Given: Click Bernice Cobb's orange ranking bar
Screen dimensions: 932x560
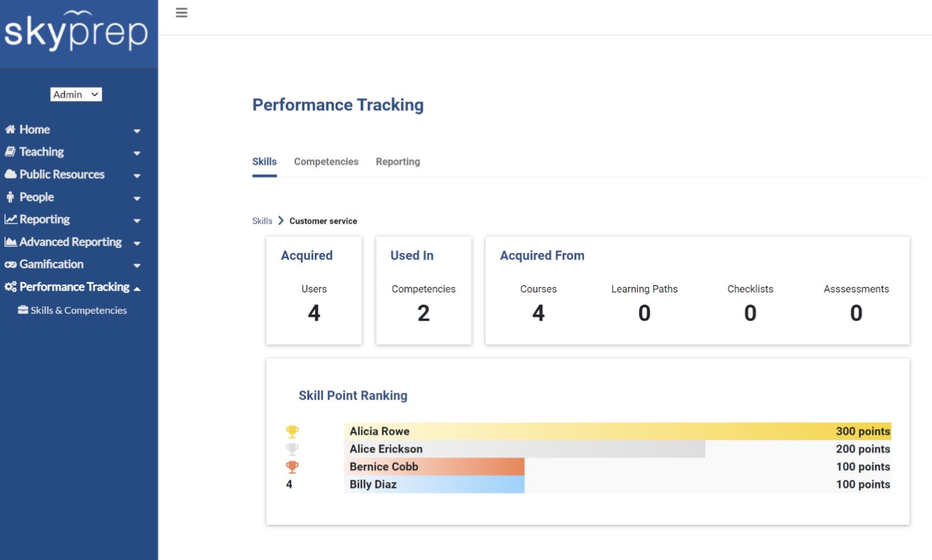Looking at the screenshot, I should pyautogui.click(x=435, y=467).
